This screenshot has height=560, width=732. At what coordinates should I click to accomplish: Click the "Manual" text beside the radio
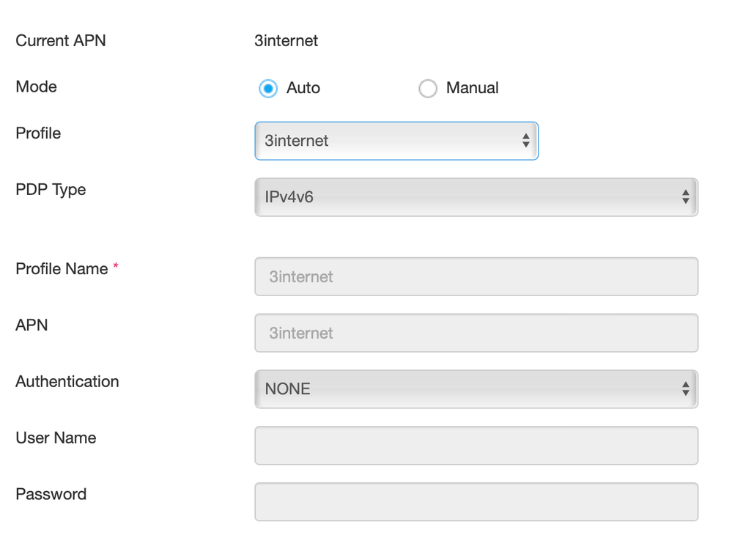click(x=472, y=88)
